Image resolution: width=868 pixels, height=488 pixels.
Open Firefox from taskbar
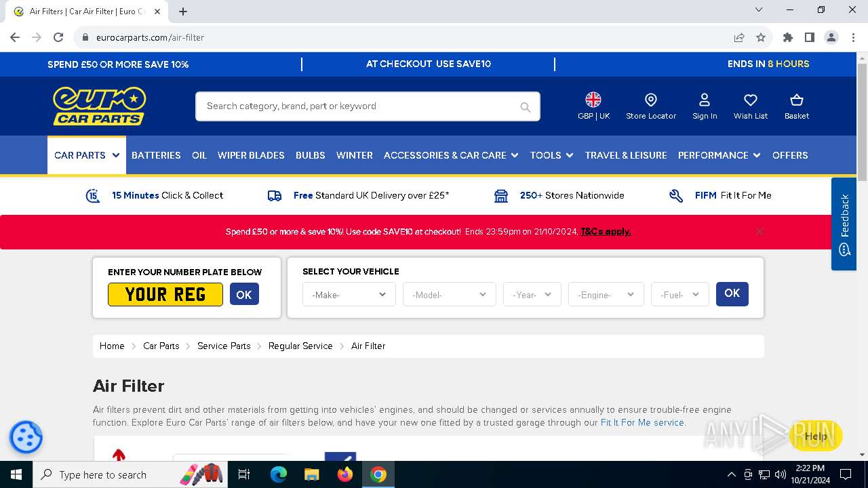345,474
